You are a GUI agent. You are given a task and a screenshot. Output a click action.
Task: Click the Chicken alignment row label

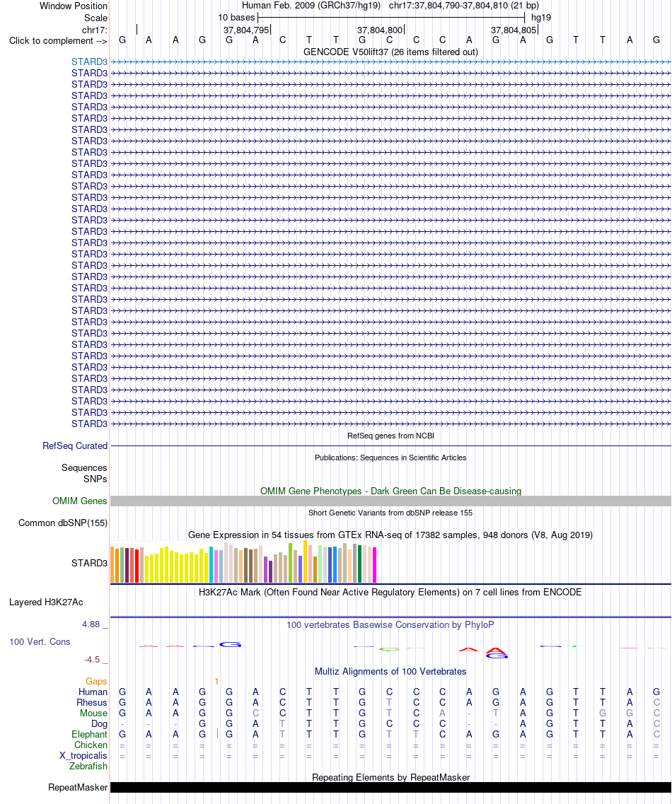point(91,745)
